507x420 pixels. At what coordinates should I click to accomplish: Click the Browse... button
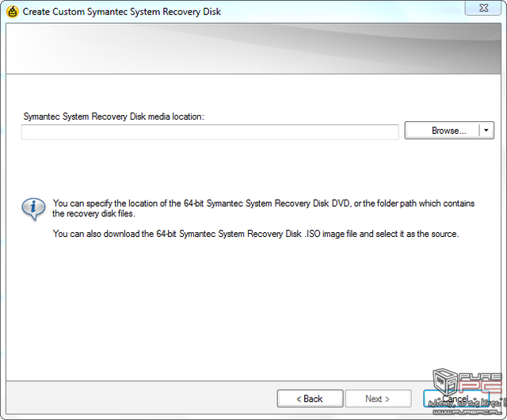click(442, 131)
